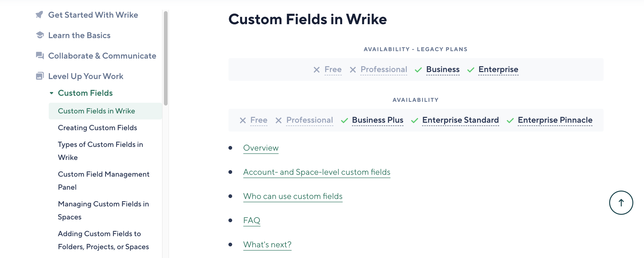Viewport: 644px width, 258px height.
Task: Click the sidebar vertical scrollbar thumb
Action: [x=166, y=58]
